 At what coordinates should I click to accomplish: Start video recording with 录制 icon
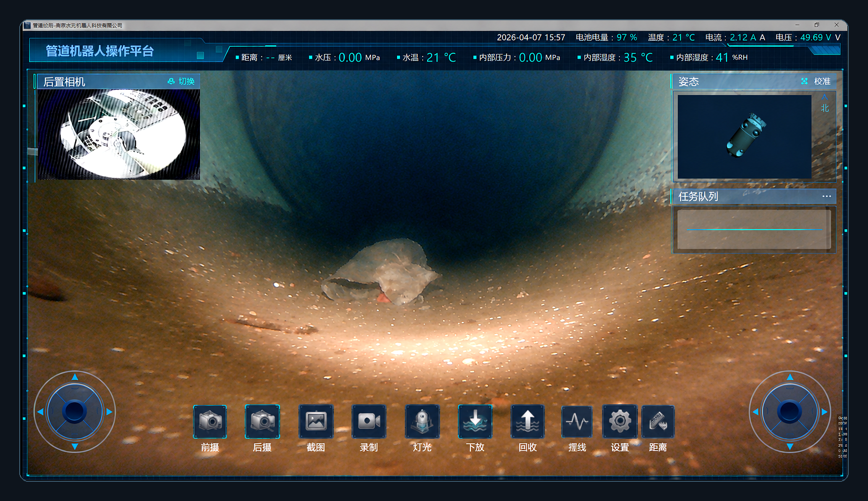point(369,422)
